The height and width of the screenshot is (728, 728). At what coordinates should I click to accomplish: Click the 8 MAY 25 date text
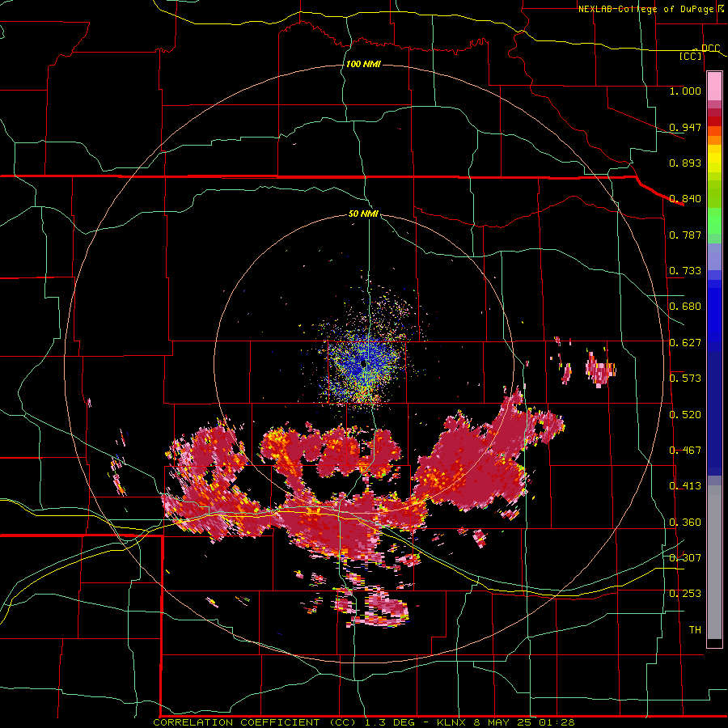pos(502,722)
